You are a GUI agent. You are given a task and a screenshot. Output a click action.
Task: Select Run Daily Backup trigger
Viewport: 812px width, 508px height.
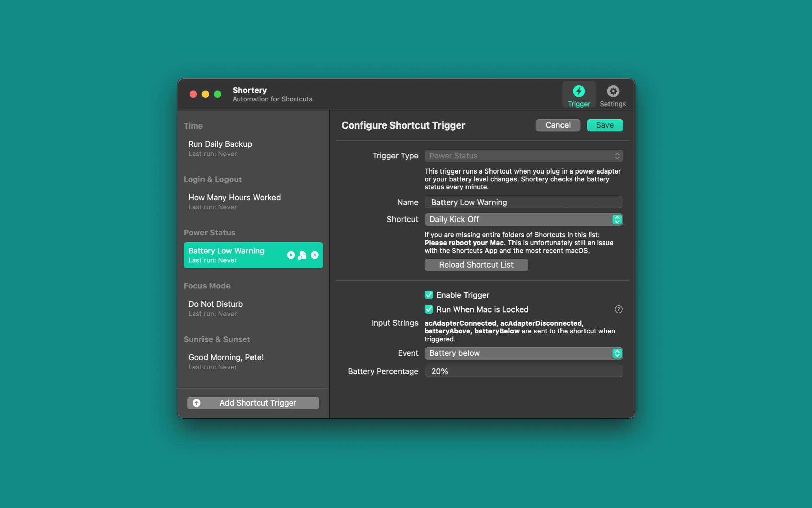tap(253, 148)
